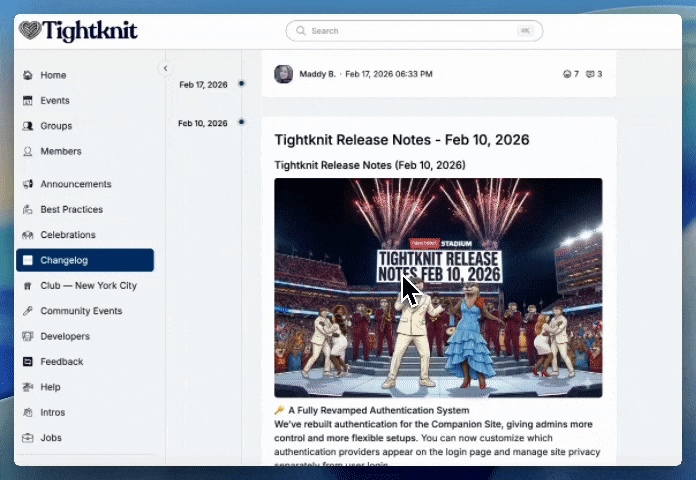Click the Feb 17, 2026 timeline date
The image size is (696, 480).
coord(203,84)
